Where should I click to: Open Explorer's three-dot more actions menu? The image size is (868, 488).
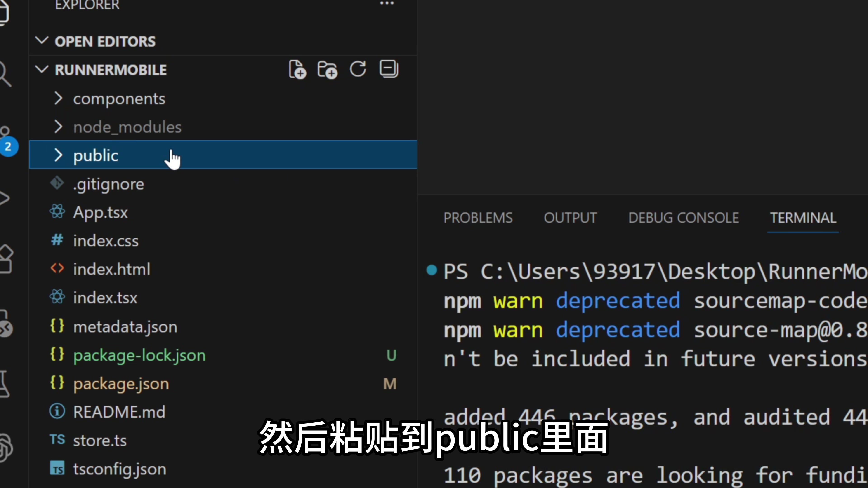[387, 3]
